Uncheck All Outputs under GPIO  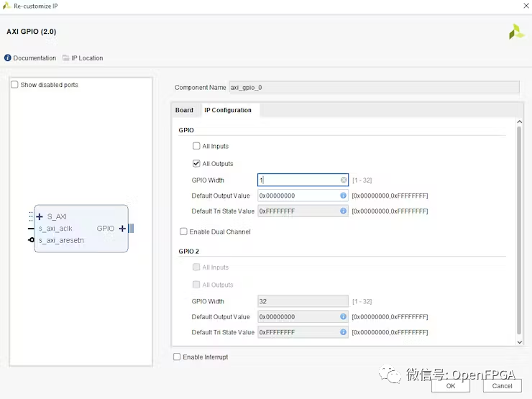[x=197, y=164]
